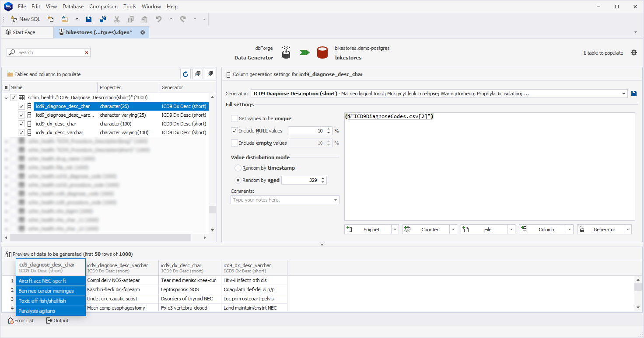
Task: Click the File insert button
Action: tap(484, 230)
